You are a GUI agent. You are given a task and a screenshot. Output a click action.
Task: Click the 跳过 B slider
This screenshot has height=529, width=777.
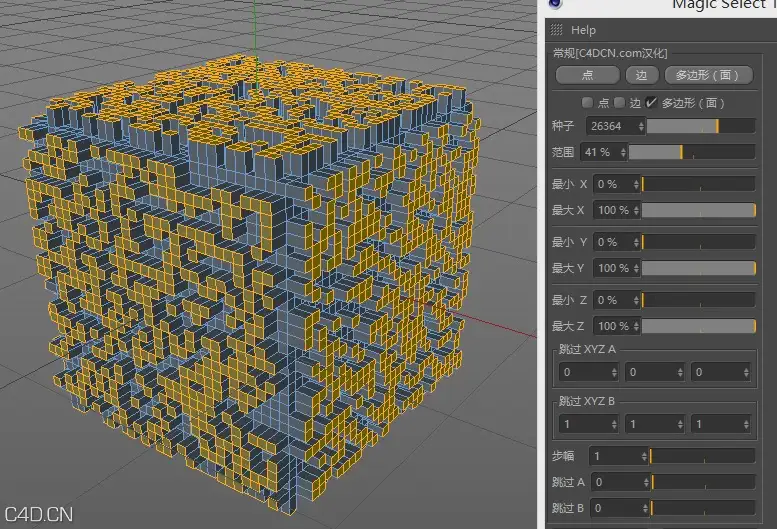pyautogui.click(x=703, y=508)
